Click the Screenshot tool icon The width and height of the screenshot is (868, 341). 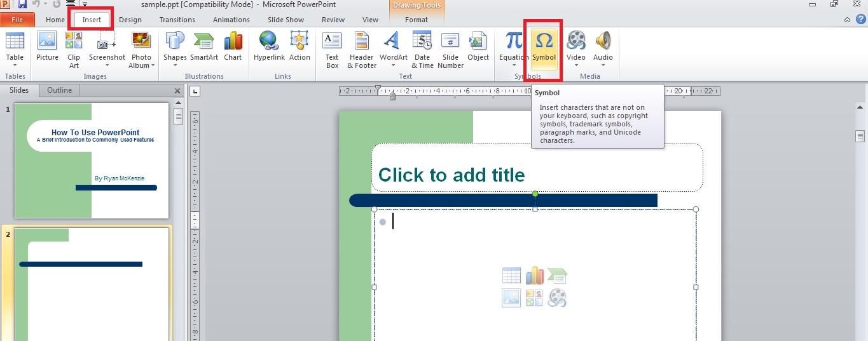click(106, 41)
